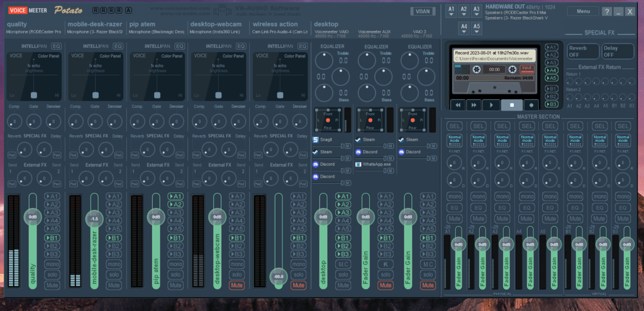This screenshot has width=644, height=311.
Task: Open the A3 hardware out device list
Action: pos(477,11)
